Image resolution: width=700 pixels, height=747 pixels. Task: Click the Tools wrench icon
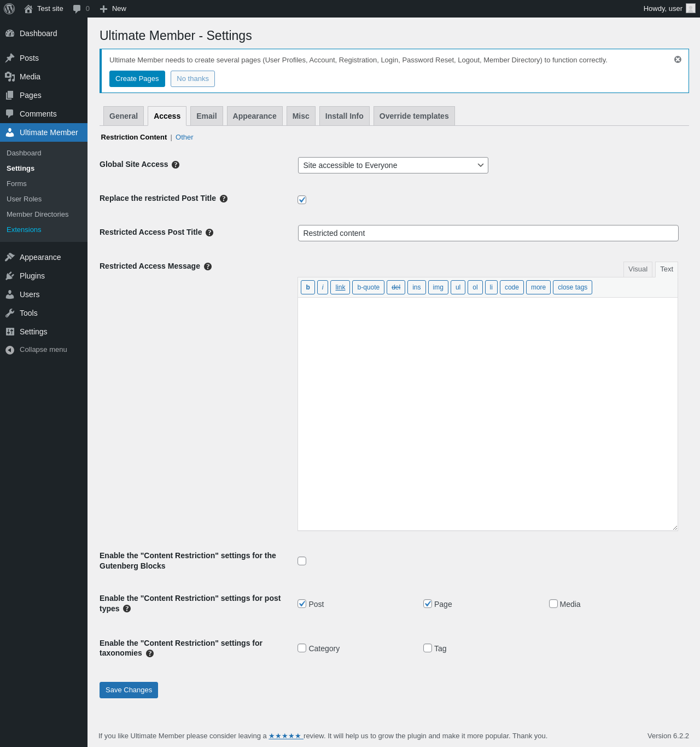point(10,313)
